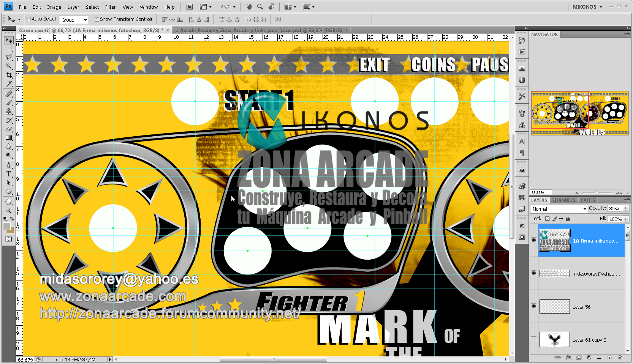The height and width of the screenshot is (364, 633).
Task: Click the Delete layer trash icon
Action: tap(620, 357)
